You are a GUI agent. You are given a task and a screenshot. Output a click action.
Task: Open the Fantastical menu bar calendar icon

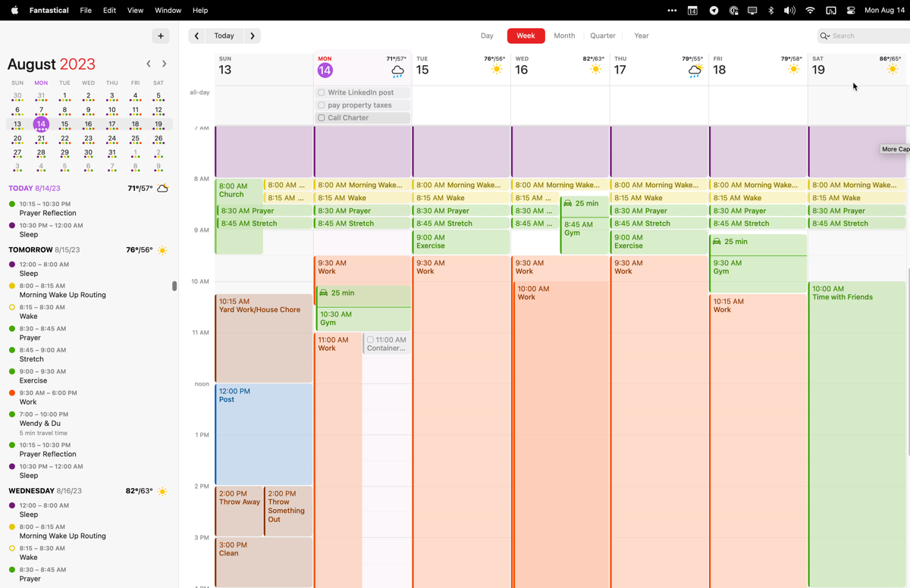point(692,11)
